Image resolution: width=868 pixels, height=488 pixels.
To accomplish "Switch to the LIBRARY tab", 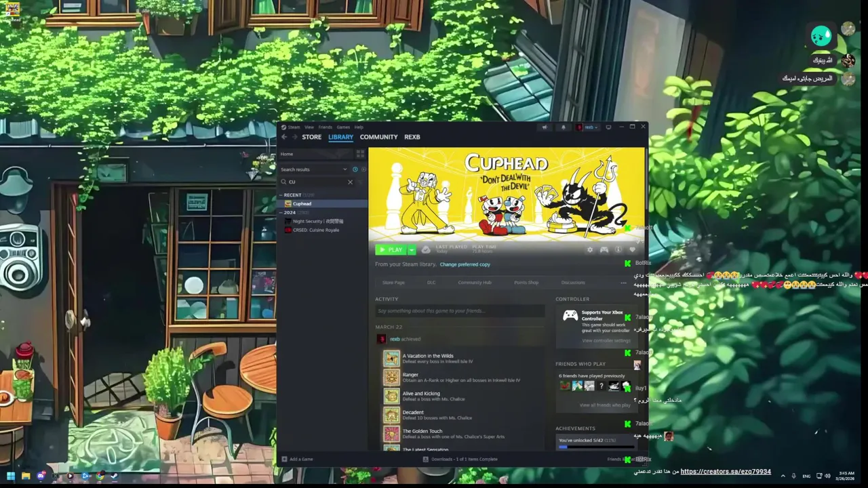I will (x=340, y=137).
